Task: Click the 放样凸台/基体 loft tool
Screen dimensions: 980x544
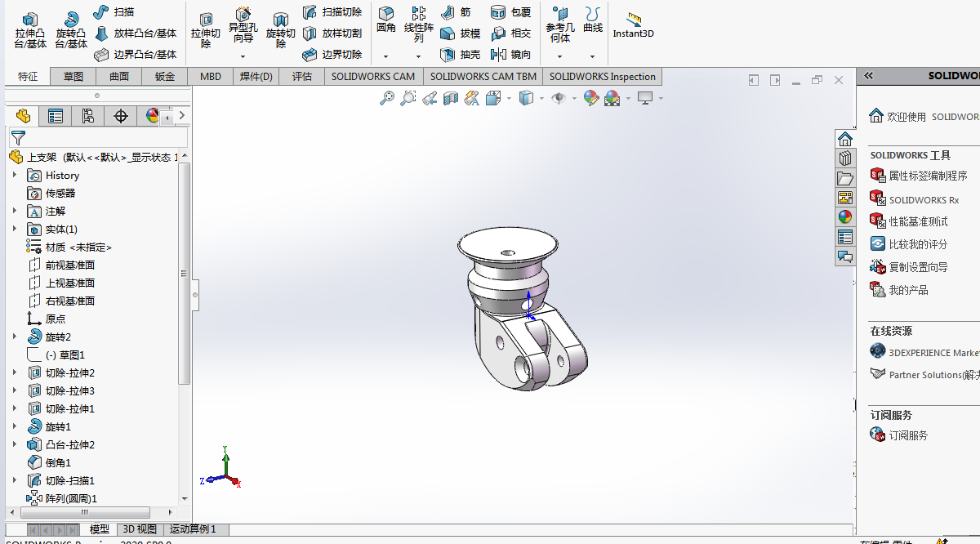Action: point(136,33)
